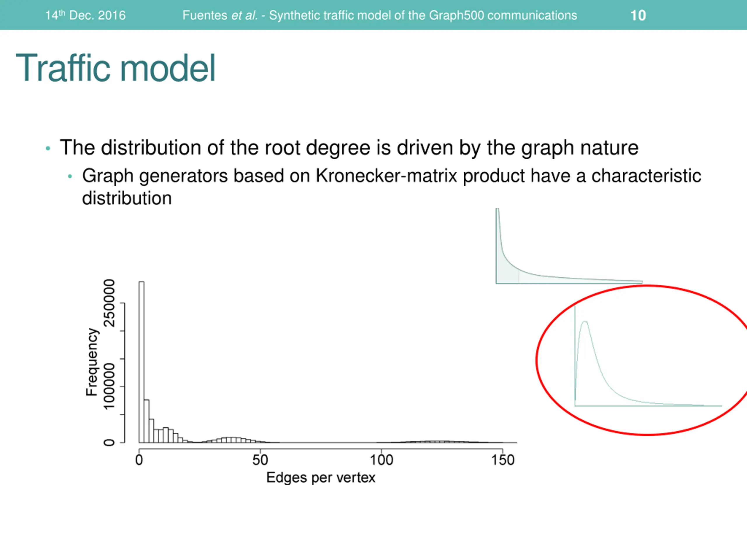Click the small histogram hump near 40 edges
Screen dimensions: 747x560
coord(232,440)
